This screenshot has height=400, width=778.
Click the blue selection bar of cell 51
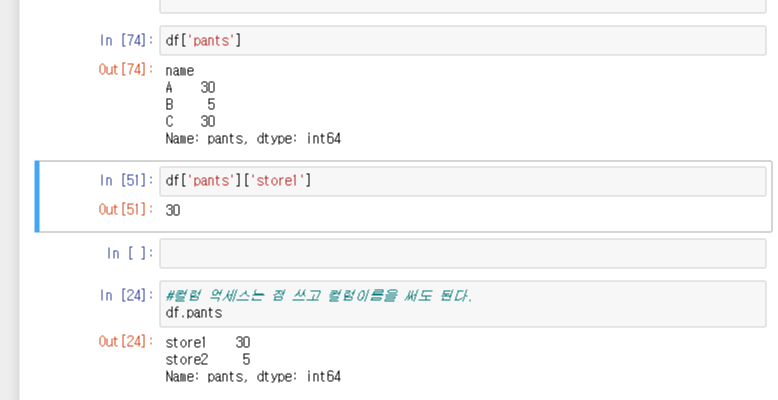coord(37,197)
